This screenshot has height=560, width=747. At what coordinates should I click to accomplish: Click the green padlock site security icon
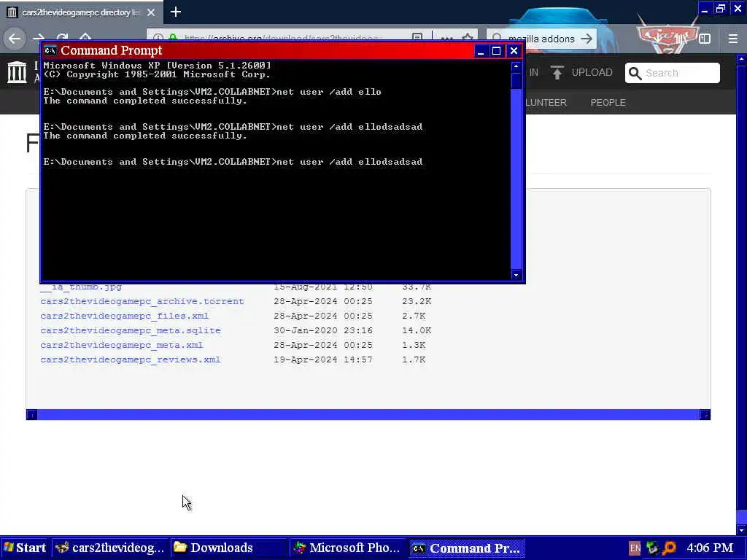click(x=174, y=38)
